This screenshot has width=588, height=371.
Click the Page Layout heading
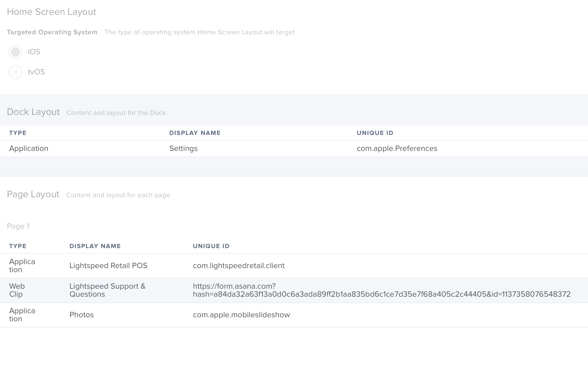click(33, 194)
